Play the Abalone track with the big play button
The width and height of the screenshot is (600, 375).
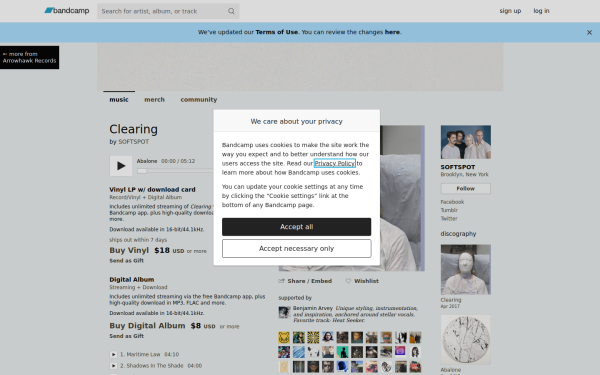(x=121, y=166)
